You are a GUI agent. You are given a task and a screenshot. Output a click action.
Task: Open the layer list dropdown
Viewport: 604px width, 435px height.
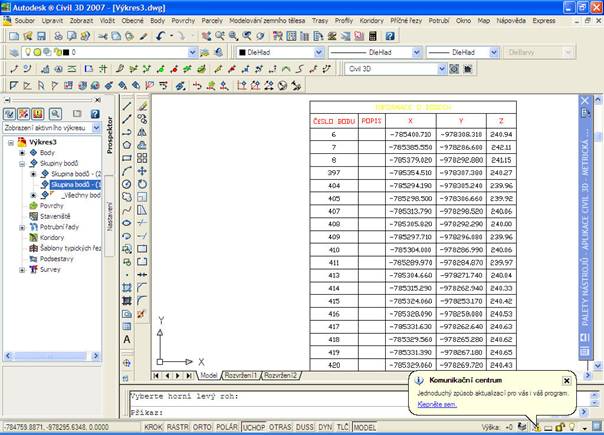click(192, 52)
